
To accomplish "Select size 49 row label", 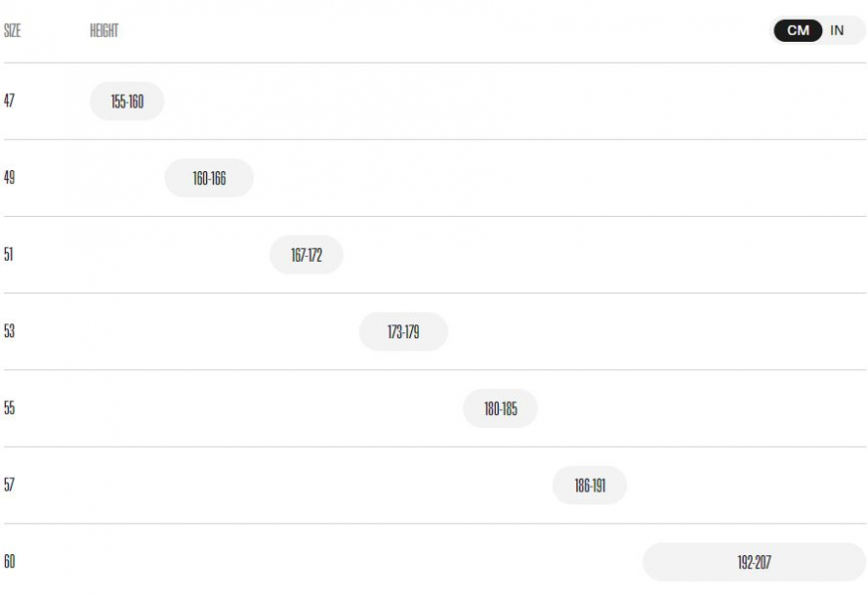I will pos(9,177).
